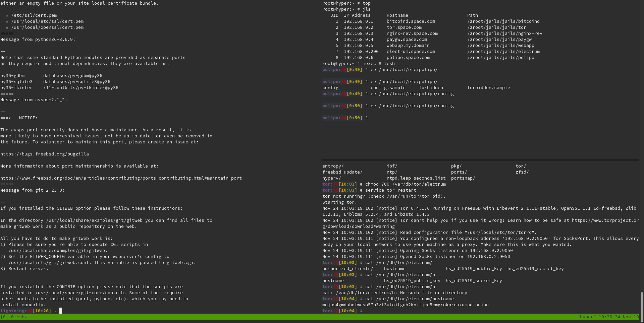Image resolution: width=644 pixels, height=323 pixels.
Task: Click the 'service tor restart' command
Action: point(391,190)
